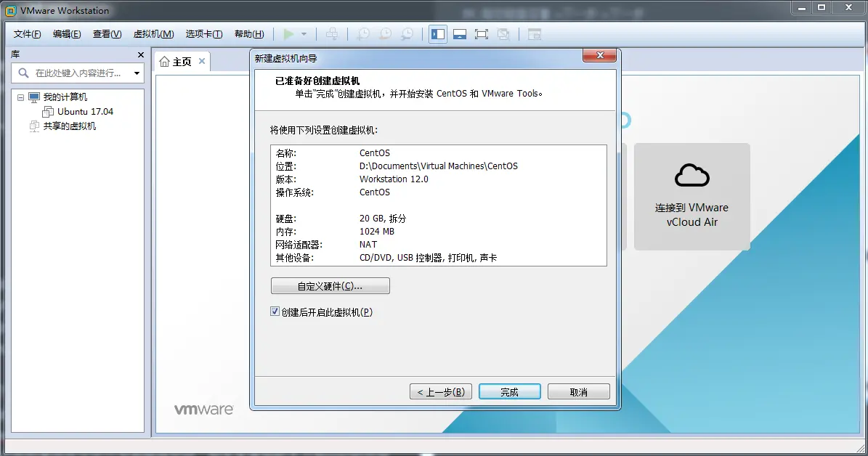Toggle the thumbnail bar view icon
The image size is (868, 456).
[x=460, y=34]
